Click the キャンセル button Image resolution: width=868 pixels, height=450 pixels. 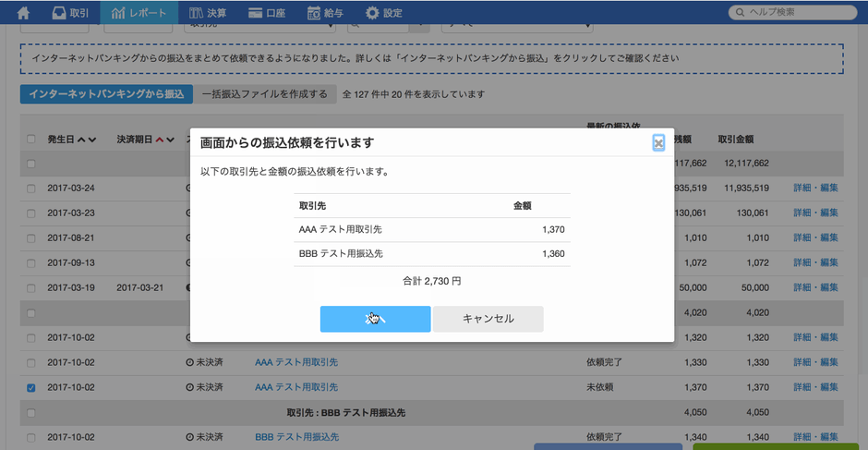coord(488,319)
